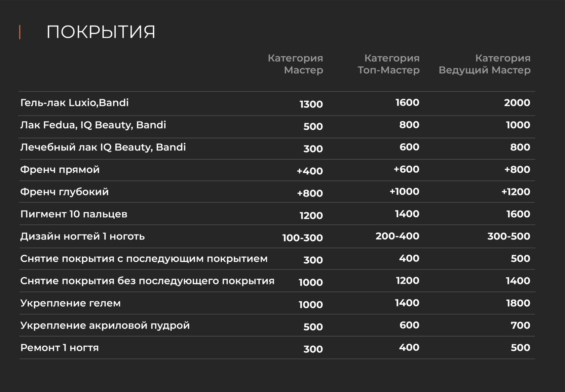Screen dimensions: 565x392
Task: Click the 2000 price for Гель-лак
Action: (x=517, y=103)
